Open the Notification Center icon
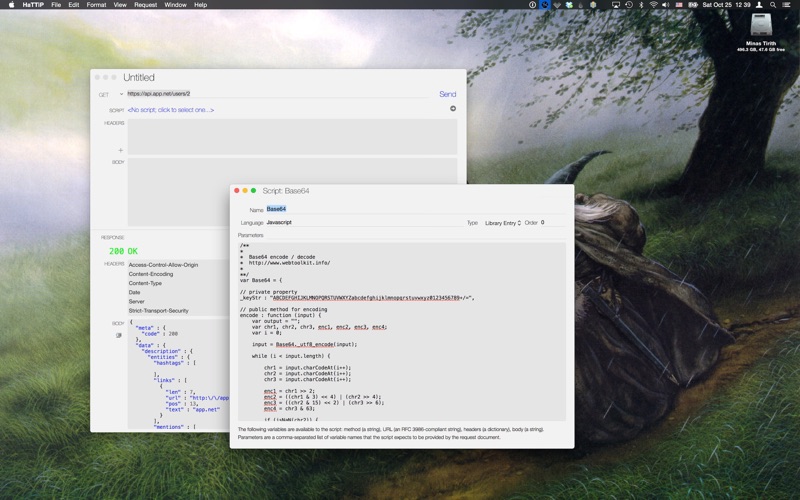The height and width of the screenshot is (500, 800). pyautogui.click(x=789, y=5)
